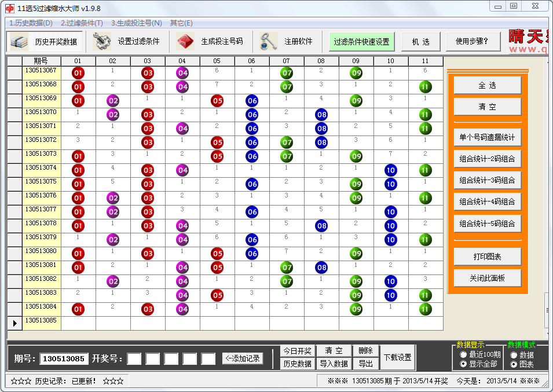Viewport: 553px width, 392px height.
Task: Select green ball 11 in row 130513083
Action: (426, 295)
